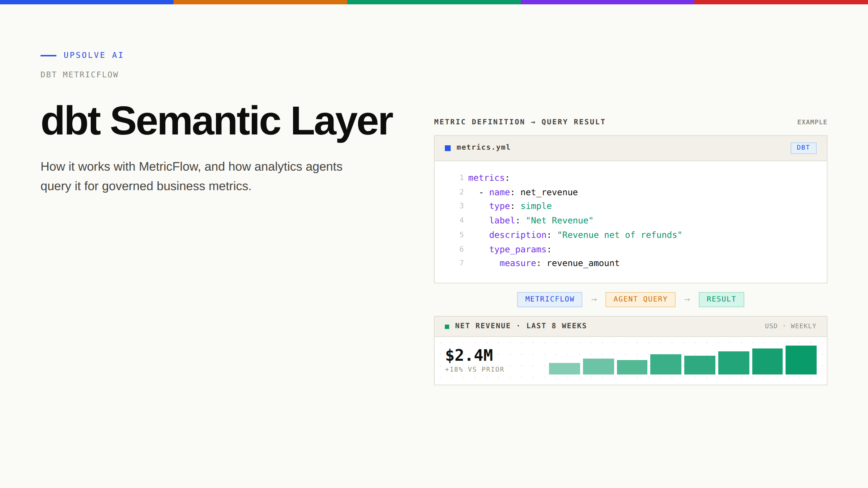868x488 pixels.
Task: Click the 'USD · WEEKLY' label
Action: click(x=790, y=326)
